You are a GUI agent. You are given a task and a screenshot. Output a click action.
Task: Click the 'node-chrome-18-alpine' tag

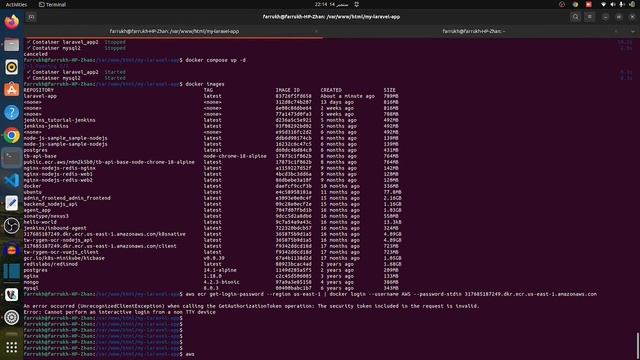[x=235, y=156]
